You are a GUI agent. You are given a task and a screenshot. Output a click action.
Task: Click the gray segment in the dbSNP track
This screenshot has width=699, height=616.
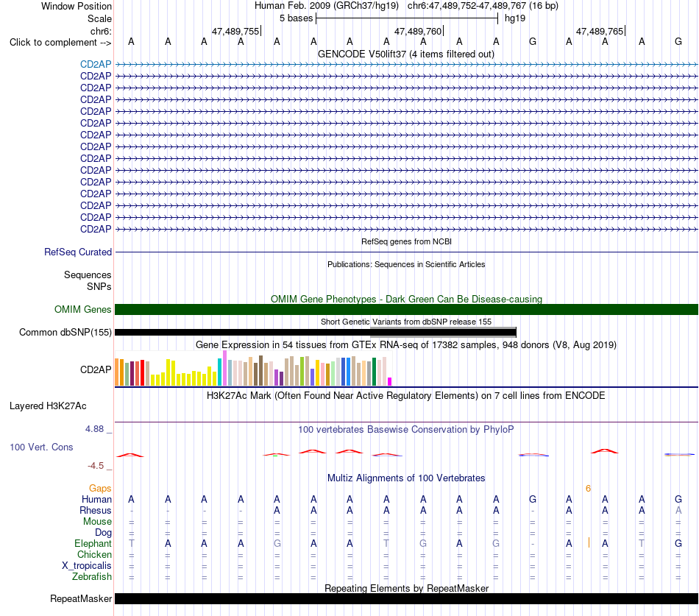443,333
